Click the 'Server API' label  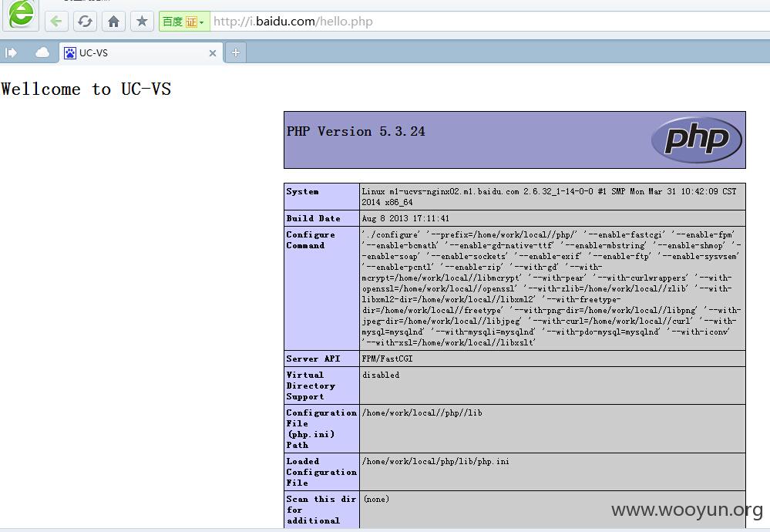(313, 359)
